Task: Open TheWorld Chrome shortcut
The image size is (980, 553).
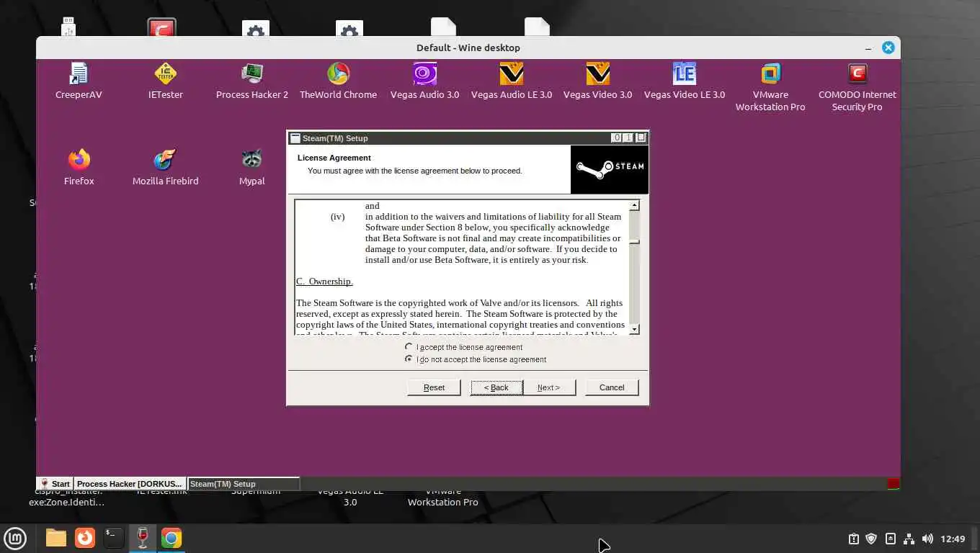Action: 338,80
